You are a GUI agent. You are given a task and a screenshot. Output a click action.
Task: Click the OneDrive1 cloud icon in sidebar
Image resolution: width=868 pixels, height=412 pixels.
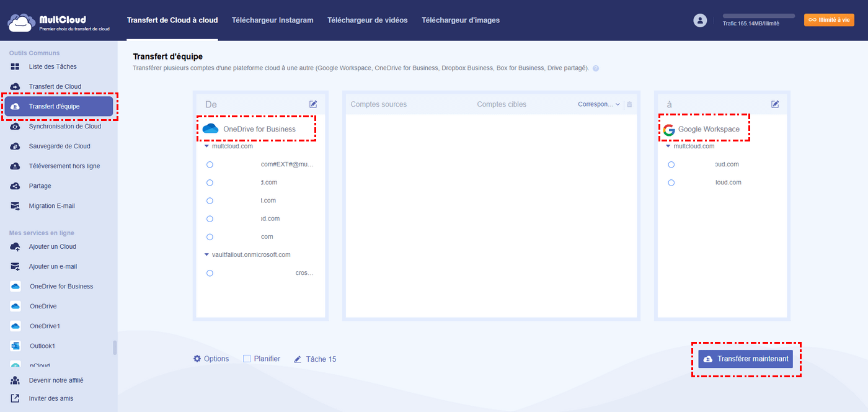pos(15,326)
